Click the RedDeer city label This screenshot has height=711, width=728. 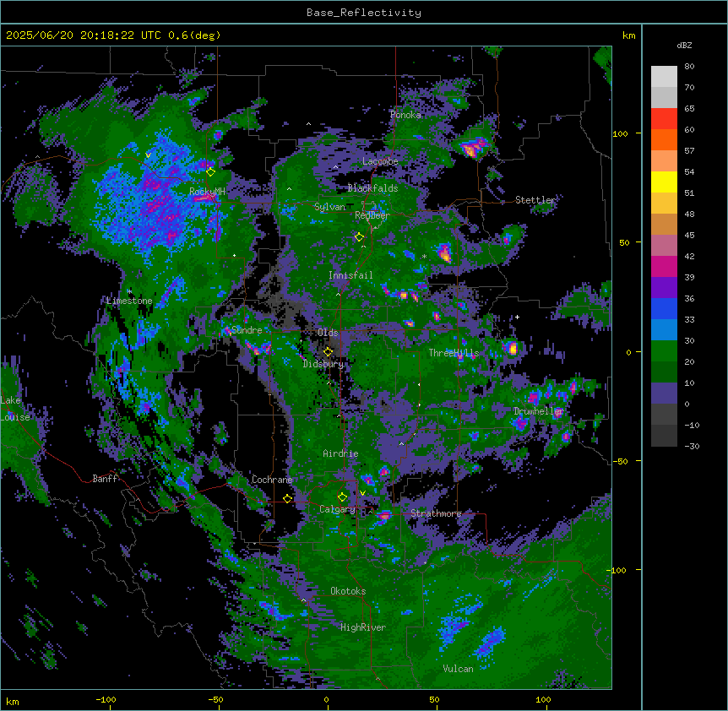click(372, 215)
